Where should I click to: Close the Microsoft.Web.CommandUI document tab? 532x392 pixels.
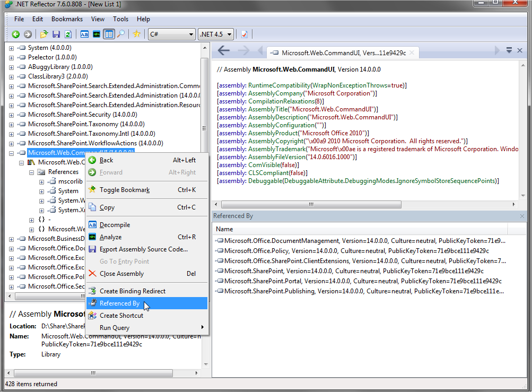(x=412, y=53)
